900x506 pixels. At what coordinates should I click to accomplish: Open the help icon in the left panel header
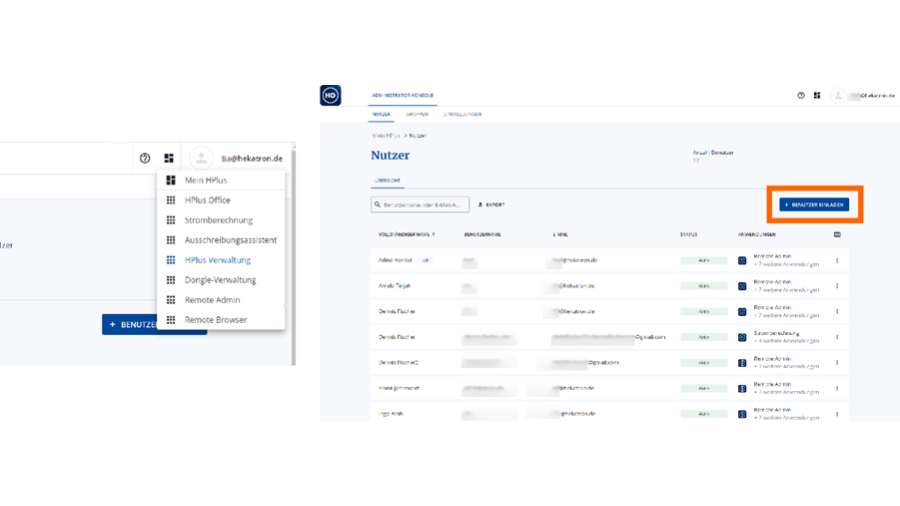click(x=145, y=158)
